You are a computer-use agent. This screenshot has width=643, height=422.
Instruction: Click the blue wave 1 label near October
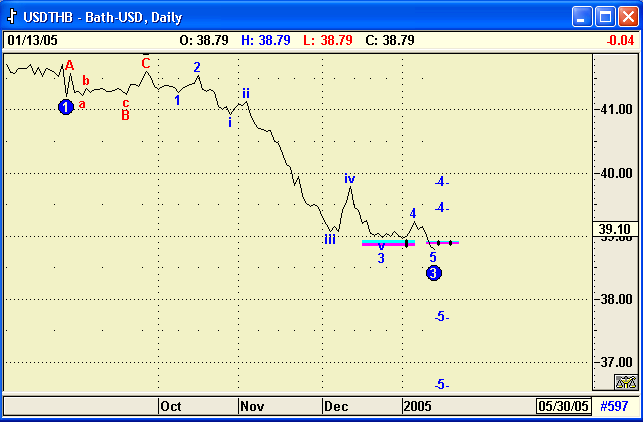pos(177,100)
